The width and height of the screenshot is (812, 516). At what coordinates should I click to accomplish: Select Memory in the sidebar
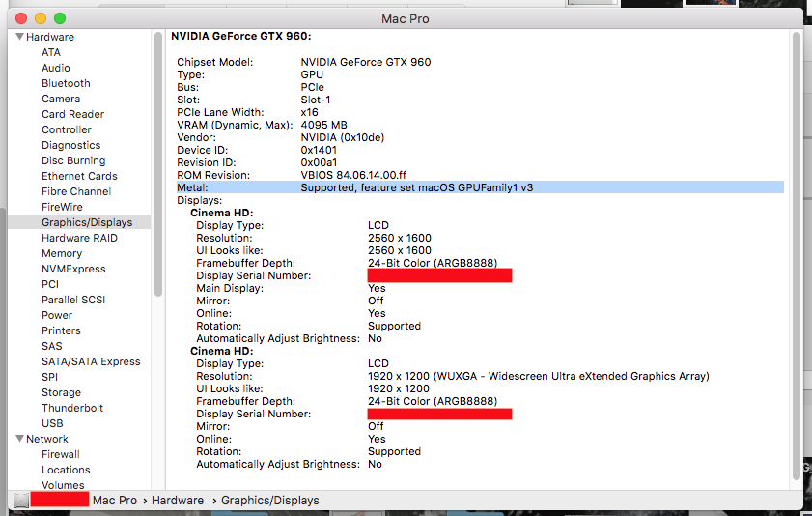point(62,253)
